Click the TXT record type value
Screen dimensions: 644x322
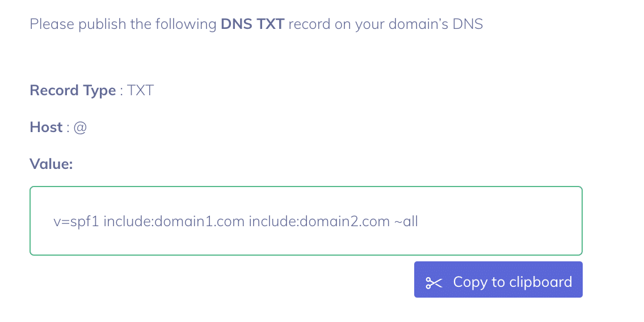tap(140, 90)
